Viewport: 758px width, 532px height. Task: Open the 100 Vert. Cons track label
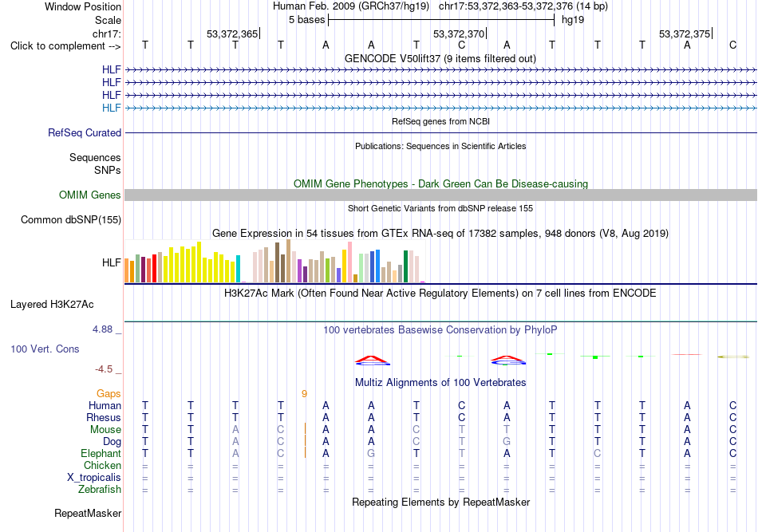(x=45, y=349)
